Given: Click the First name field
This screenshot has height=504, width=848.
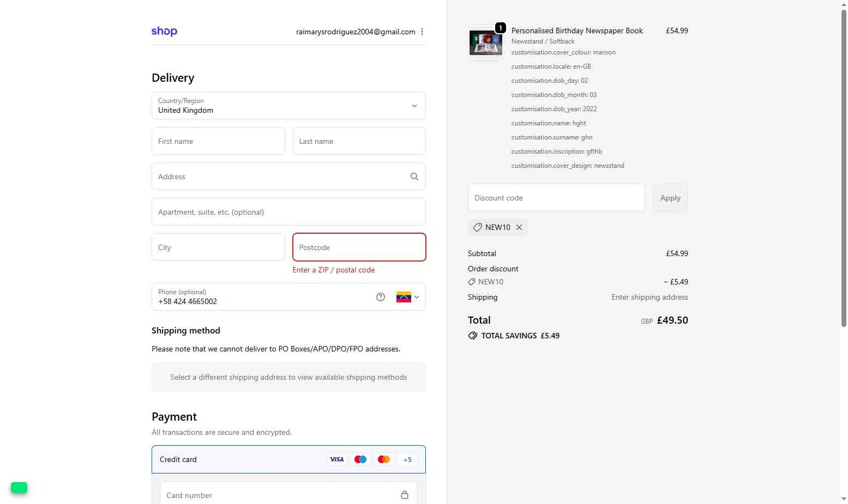Looking at the screenshot, I should pyautogui.click(x=218, y=141).
